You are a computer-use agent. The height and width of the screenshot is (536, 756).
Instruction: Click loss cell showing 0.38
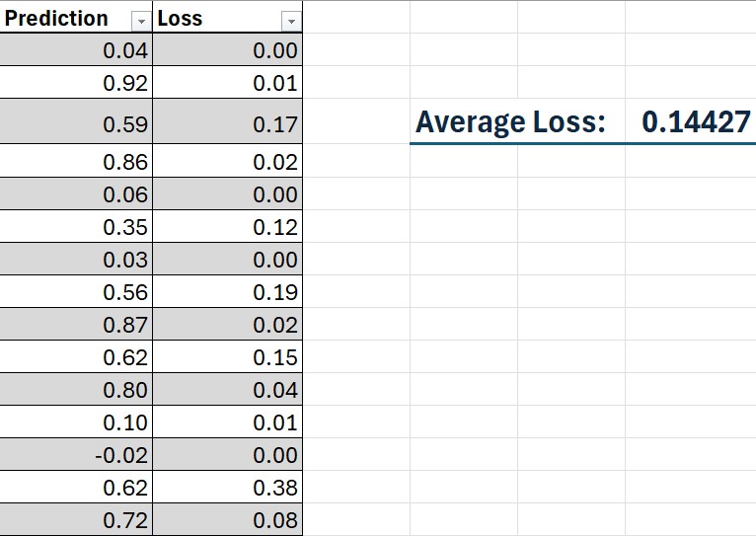tap(228, 488)
